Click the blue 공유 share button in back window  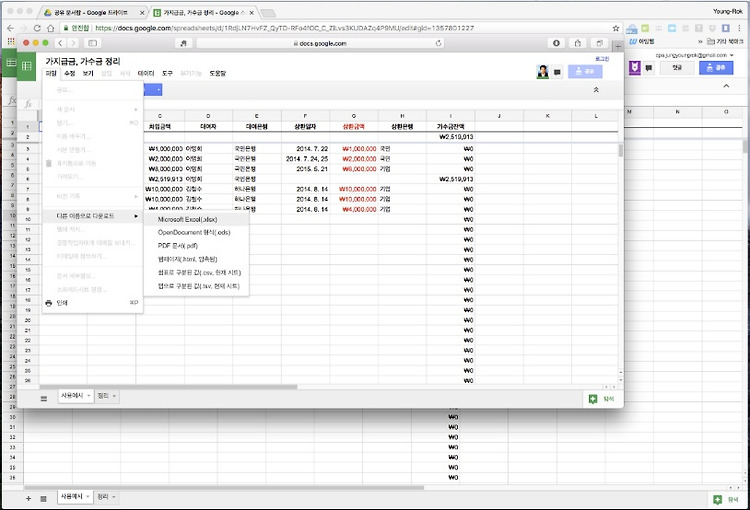[x=716, y=68]
